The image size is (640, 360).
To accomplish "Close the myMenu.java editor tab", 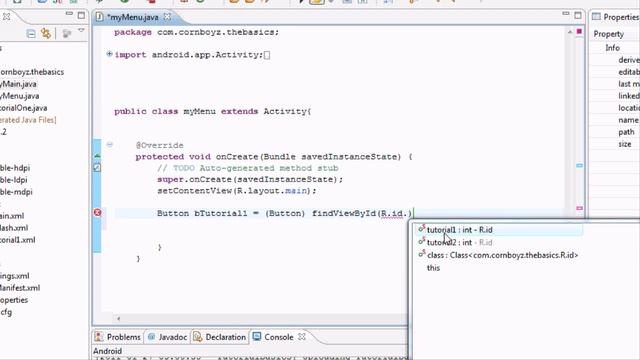I will tap(167, 17).
